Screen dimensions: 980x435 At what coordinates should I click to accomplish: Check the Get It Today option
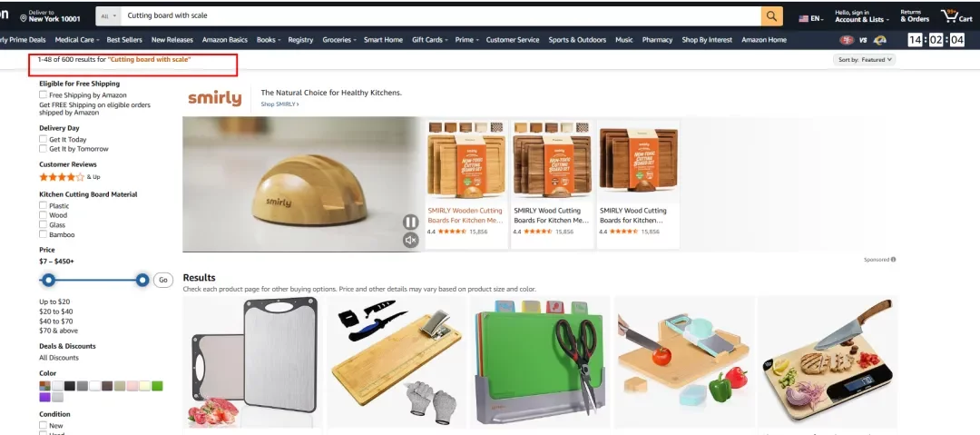pos(44,139)
